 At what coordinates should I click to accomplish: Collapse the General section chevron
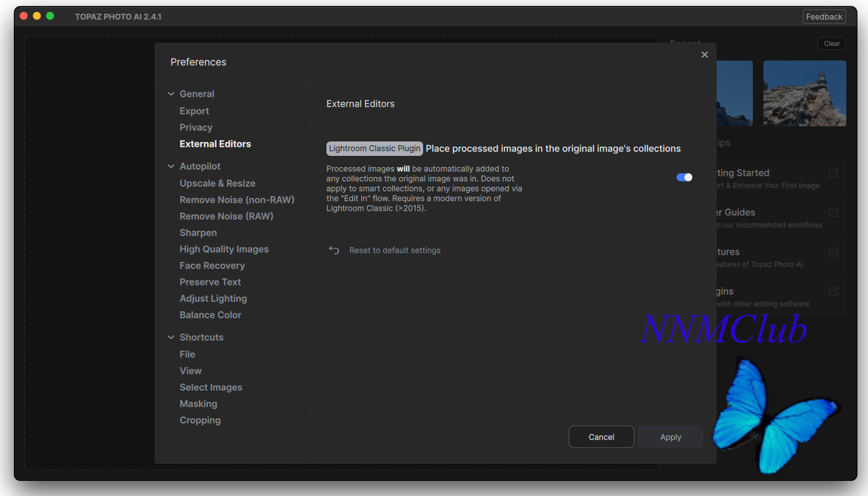point(171,94)
